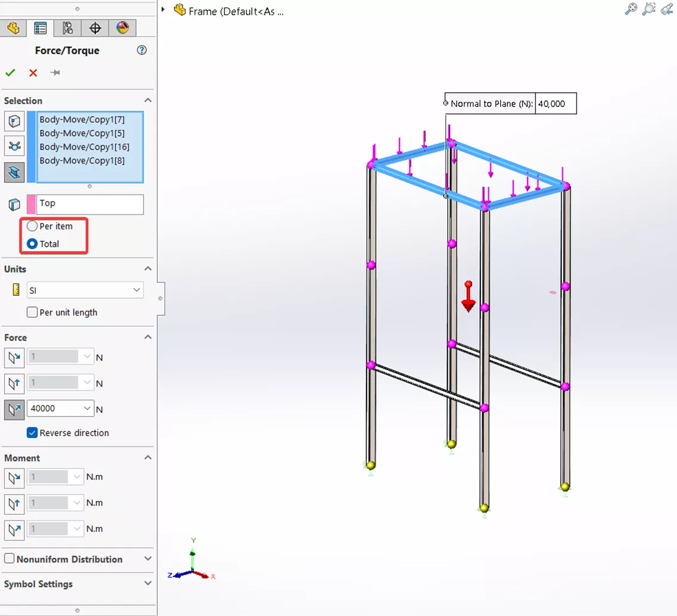Image resolution: width=677 pixels, height=616 pixels.
Task: Select the joints selection filter icon
Action: (14, 146)
